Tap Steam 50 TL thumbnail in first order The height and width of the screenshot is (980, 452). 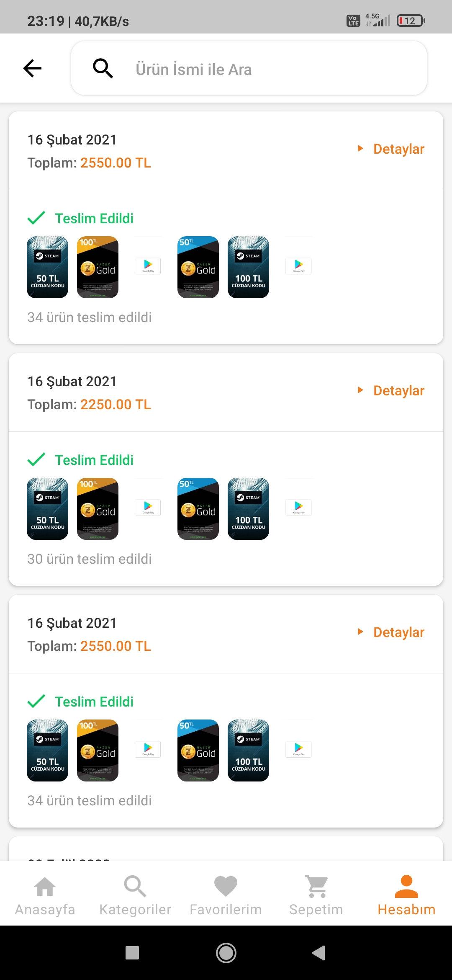pyautogui.click(x=48, y=267)
